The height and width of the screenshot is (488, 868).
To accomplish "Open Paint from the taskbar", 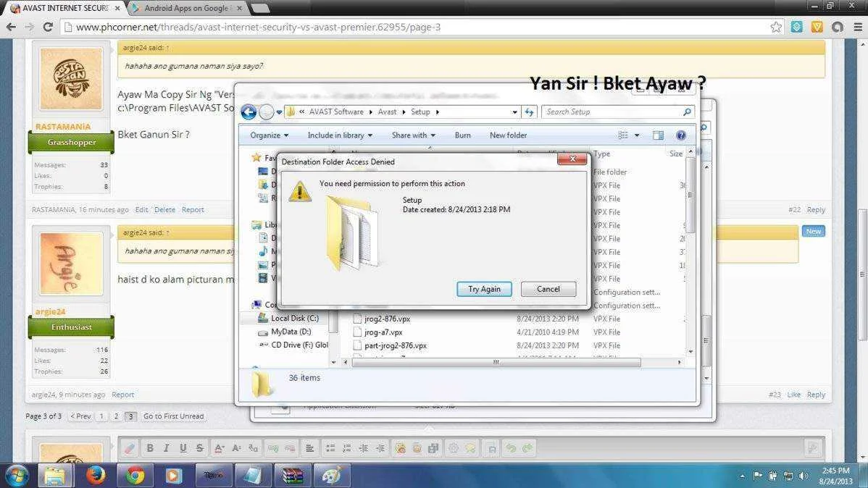I will [332, 475].
